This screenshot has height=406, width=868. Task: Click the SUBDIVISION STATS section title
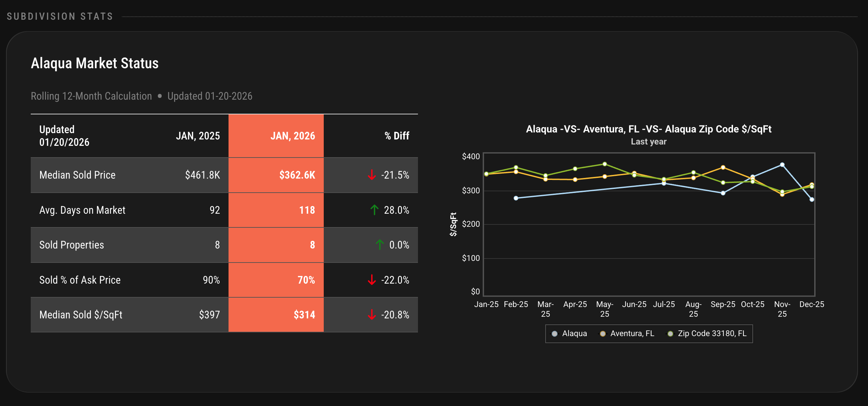(x=60, y=16)
